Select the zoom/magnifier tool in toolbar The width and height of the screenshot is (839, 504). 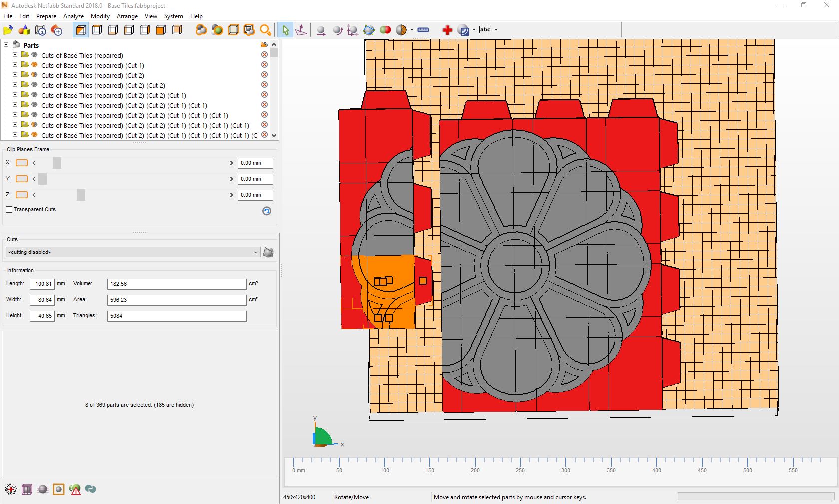pos(266,30)
